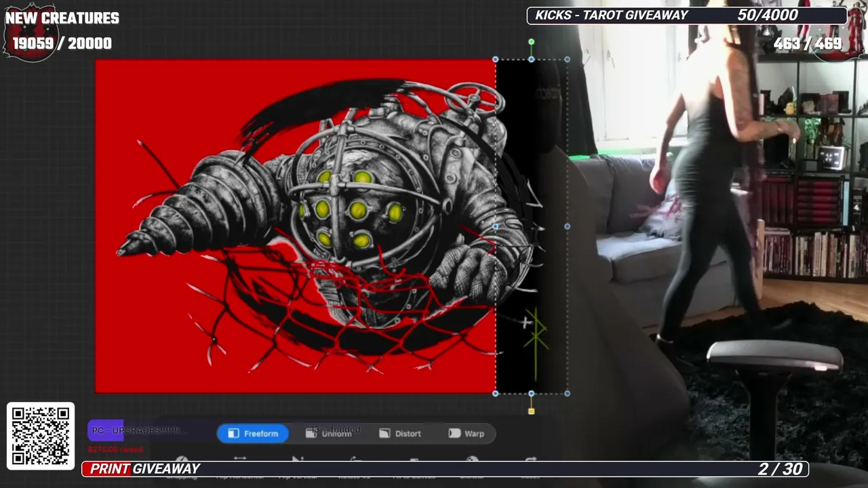Click the yellow handle below the selection box
The width and height of the screenshot is (868, 488).
532,411
